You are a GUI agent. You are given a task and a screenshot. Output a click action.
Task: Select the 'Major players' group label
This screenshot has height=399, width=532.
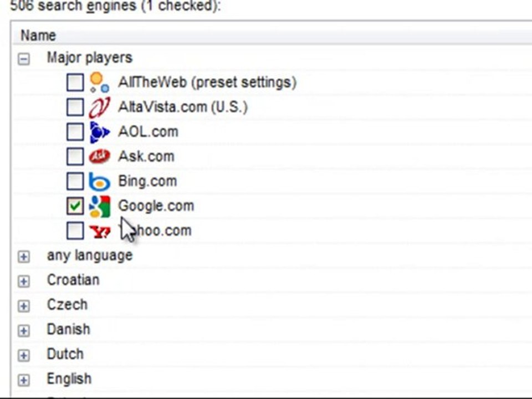pos(90,58)
